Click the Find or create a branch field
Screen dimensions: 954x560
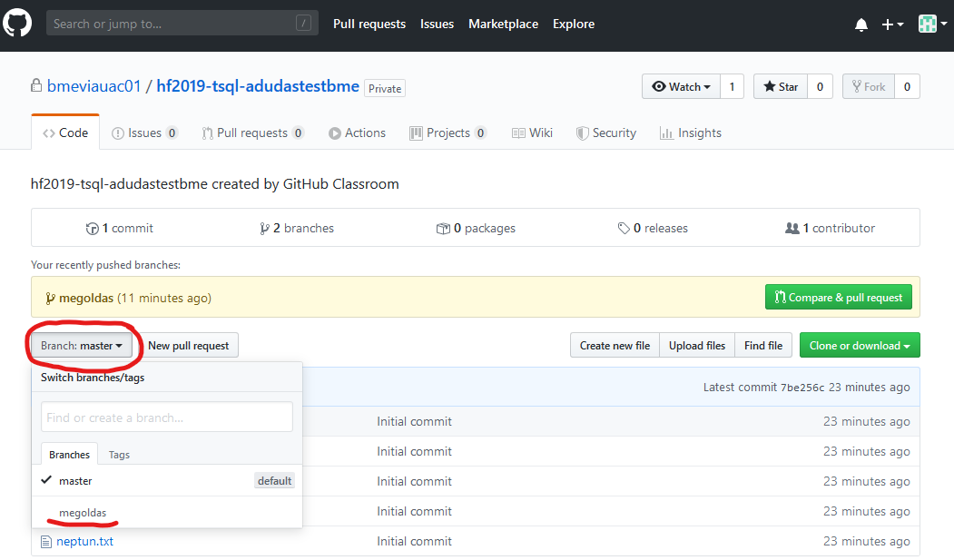click(x=166, y=417)
